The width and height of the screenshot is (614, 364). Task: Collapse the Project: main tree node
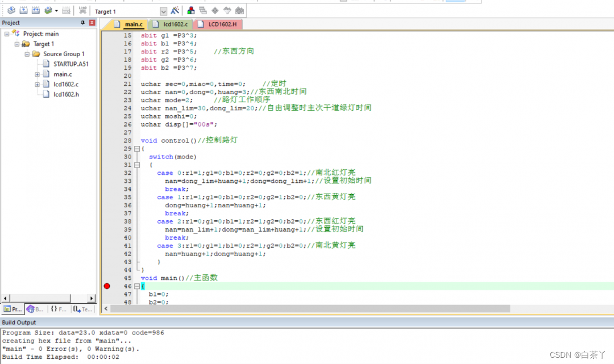(7, 34)
